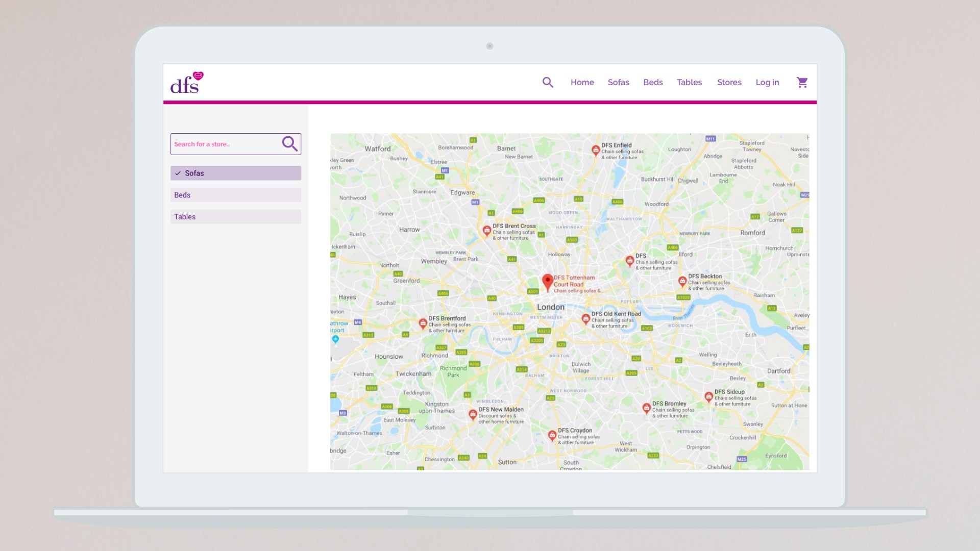Click the dfs logo
This screenshot has width=980, height=551.
pos(187,84)
